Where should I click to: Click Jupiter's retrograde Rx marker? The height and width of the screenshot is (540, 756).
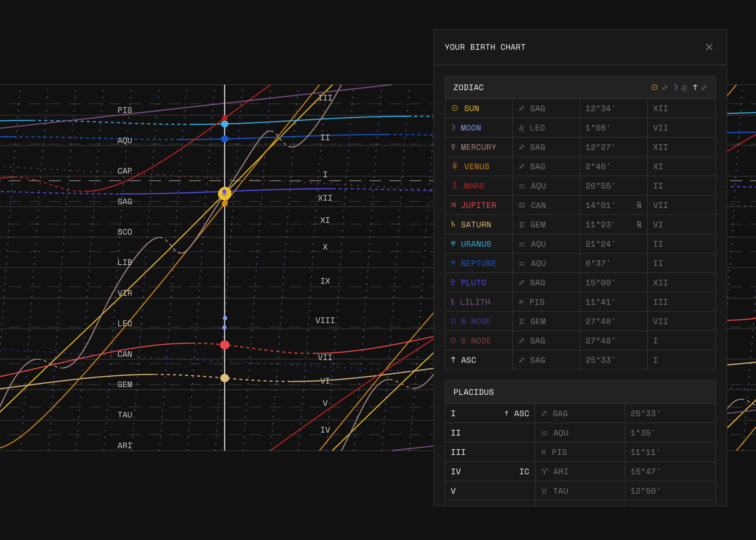pos(639,205)
